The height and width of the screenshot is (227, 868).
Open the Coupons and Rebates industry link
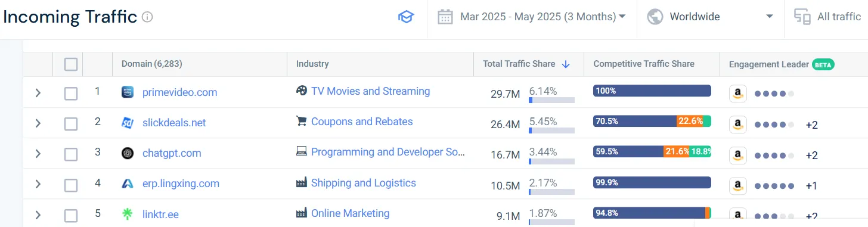tap(362, 122)
